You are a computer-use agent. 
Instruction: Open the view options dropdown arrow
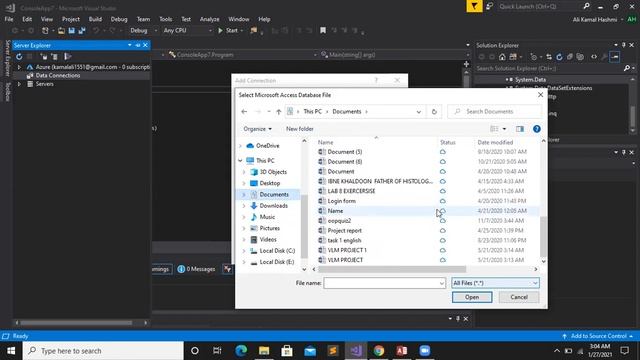[x=504, y=129]
